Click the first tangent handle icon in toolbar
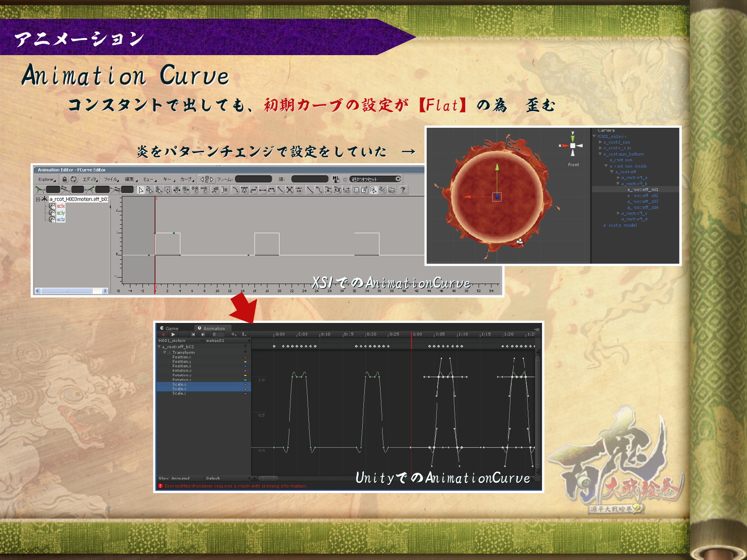The width and height of the screenshot is (747, 560). pos(40,189)
